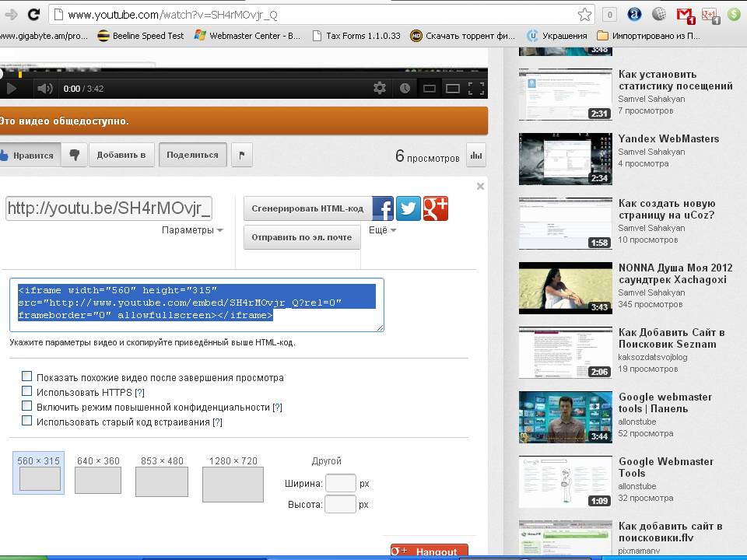This screenshot has height=560, width=747.
Task: Open 'Как Добавить Сайт в Поисковик Seznam' thumbnail
Action: coord(566,352)
